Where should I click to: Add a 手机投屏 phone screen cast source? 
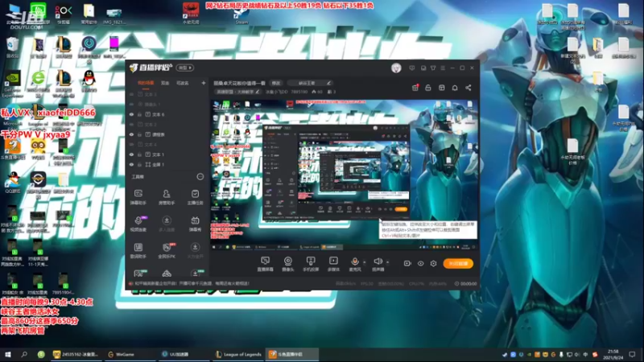coord(311,264)
